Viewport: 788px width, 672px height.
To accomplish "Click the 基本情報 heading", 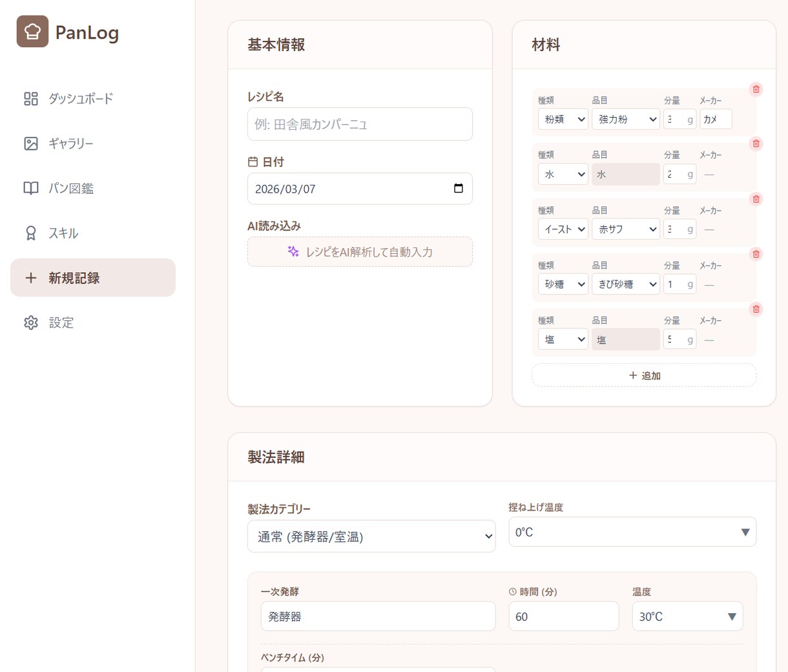I will coord(276,45).
